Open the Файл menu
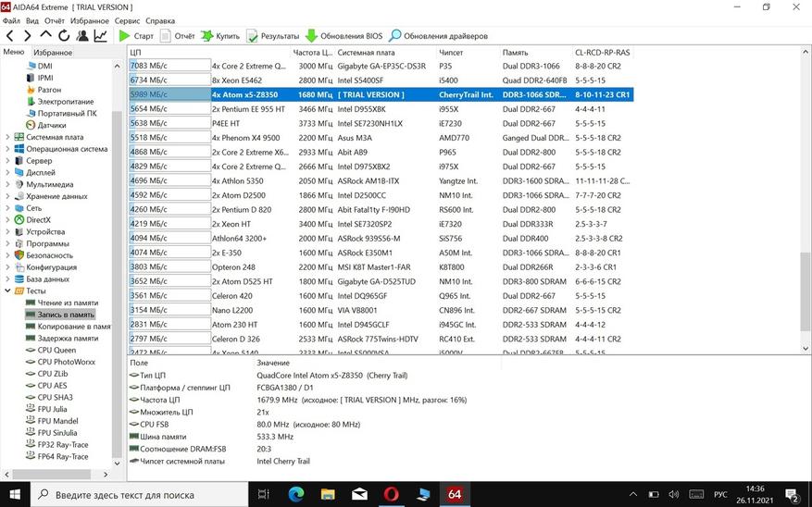This screenshot has height=507, width=812. pos(11,20)
